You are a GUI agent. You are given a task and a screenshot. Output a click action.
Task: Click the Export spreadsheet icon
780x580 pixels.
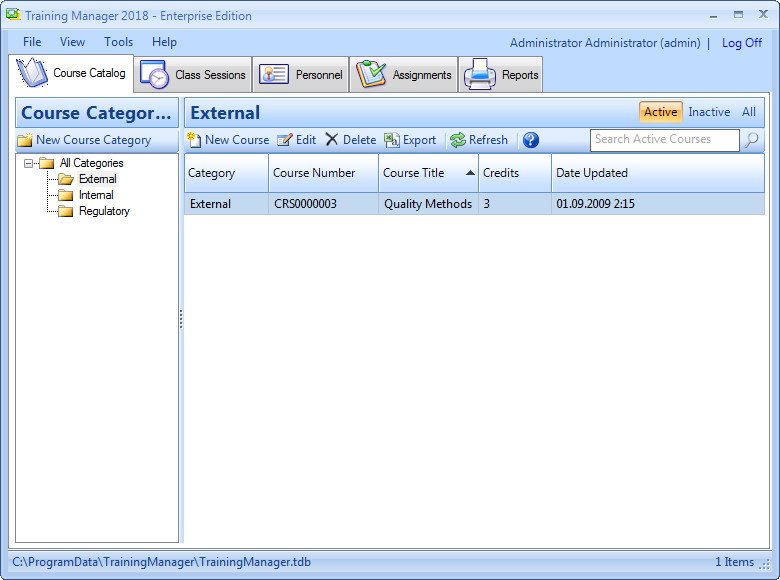(x=392, y=140)
